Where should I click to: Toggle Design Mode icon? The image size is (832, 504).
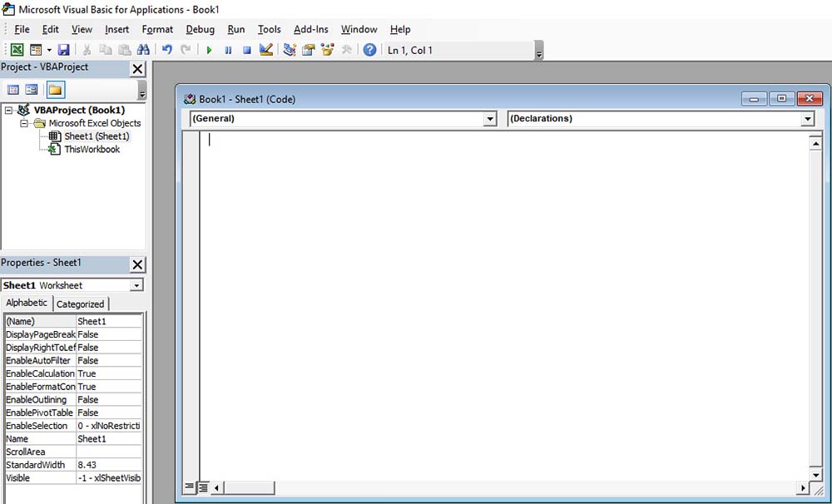[266, 50]
